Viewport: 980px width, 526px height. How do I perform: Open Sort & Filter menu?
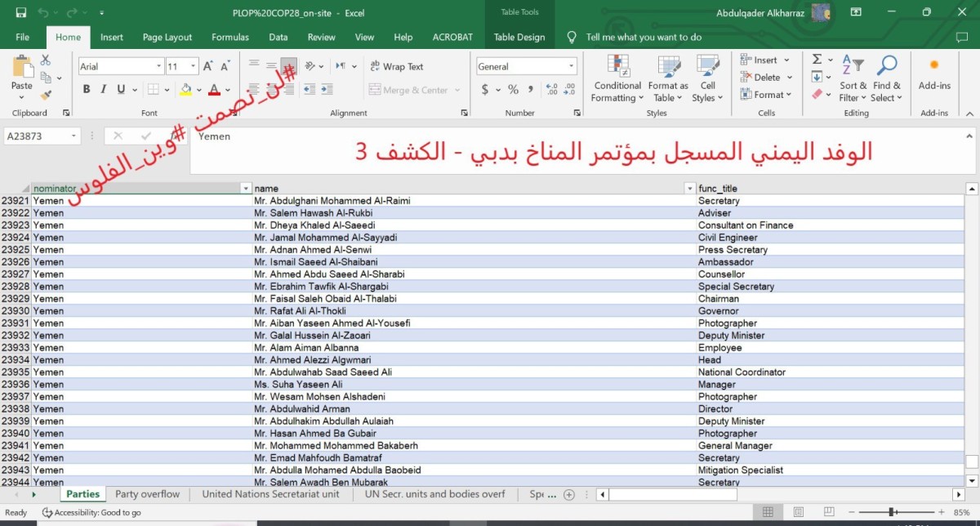pos(853,78)
